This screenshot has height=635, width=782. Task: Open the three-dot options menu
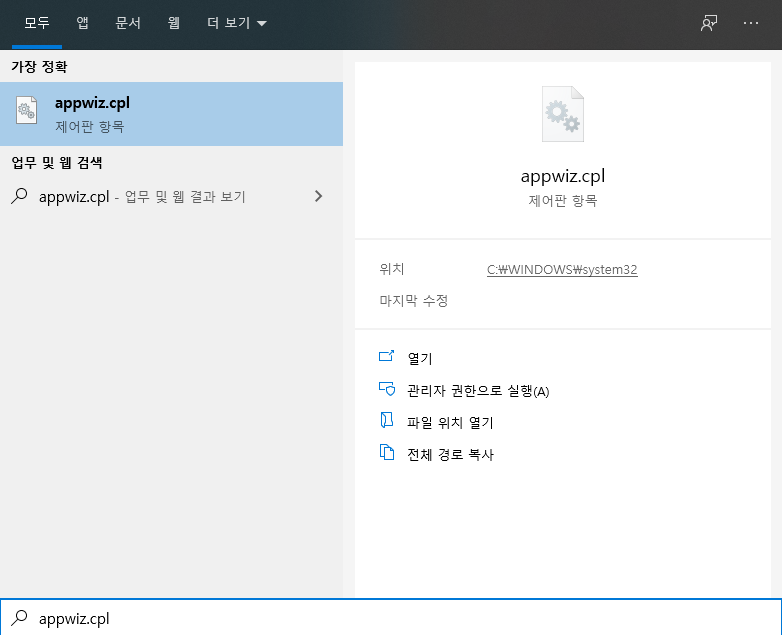pos(751,23)
